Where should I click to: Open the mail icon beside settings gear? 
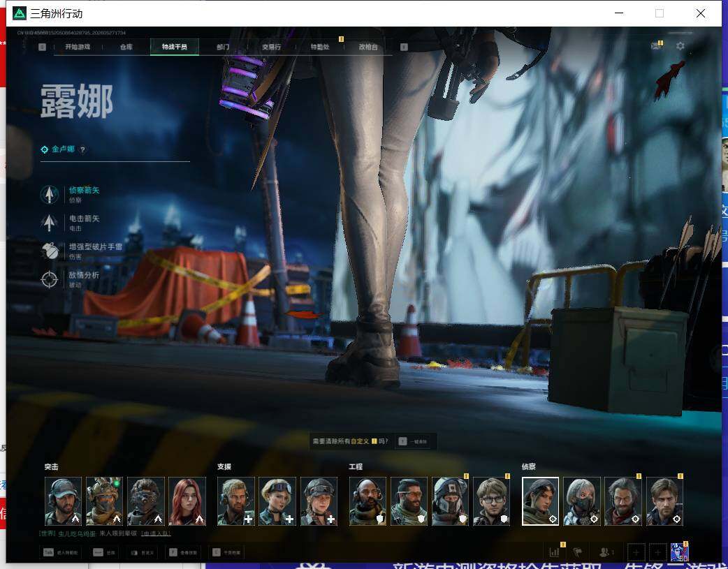click(x=657, y=45)
